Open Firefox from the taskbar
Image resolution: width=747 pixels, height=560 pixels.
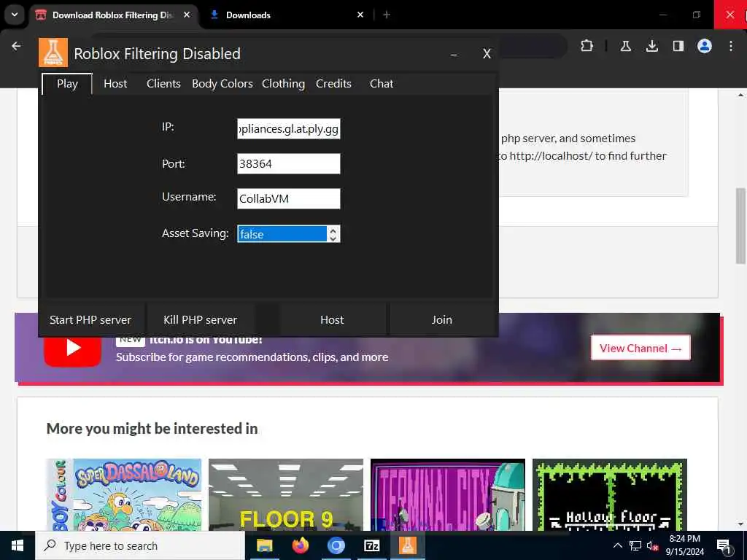click(x=300, y=545)
